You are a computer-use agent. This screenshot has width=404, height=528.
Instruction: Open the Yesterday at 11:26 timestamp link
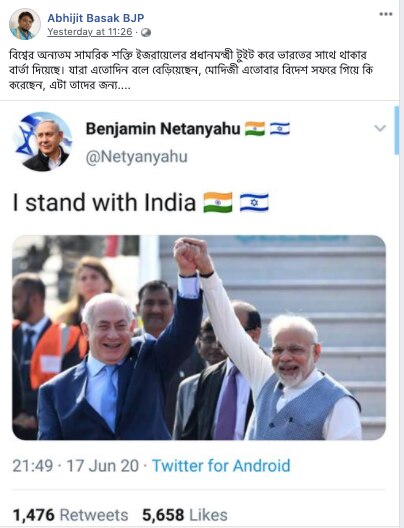pos(90,32)
